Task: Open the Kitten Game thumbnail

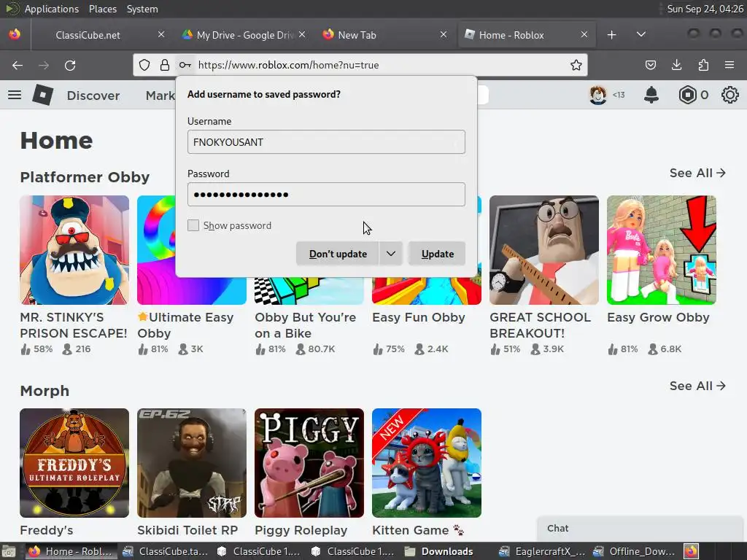Action: click(x=426, y=463)
